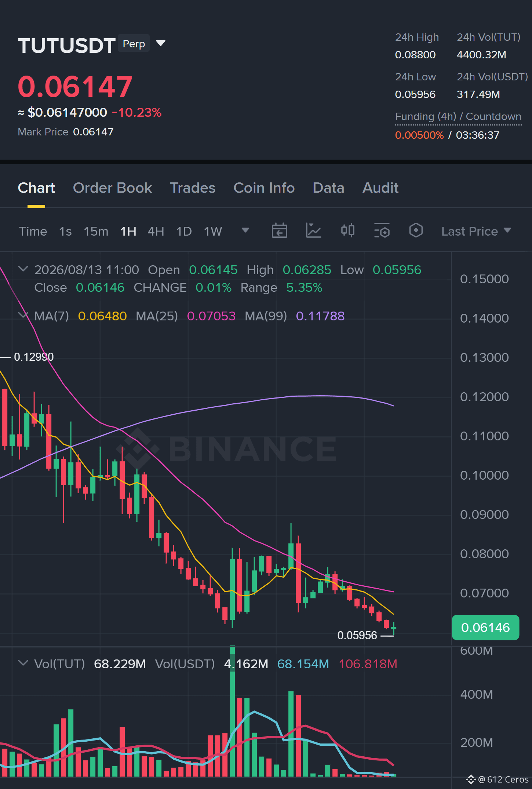Open the Coin Info tab
Screen dimensions: 532x789
pyautogui.click(x=264, y=188)
